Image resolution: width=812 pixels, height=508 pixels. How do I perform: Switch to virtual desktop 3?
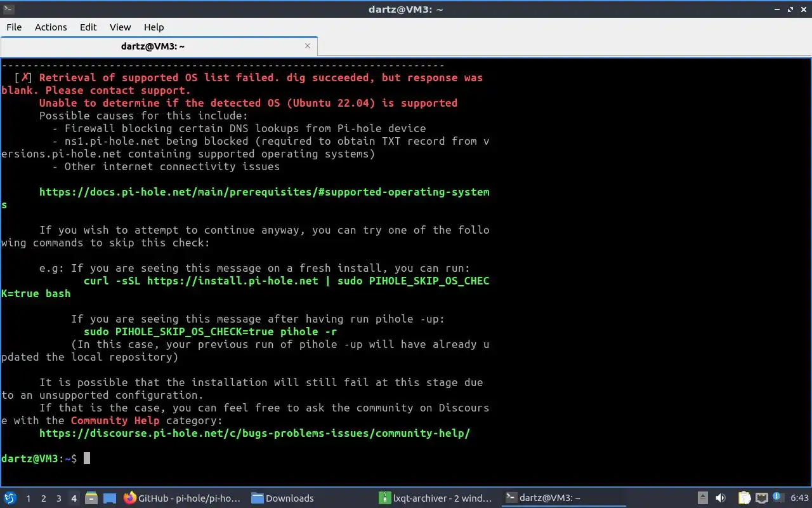click(58, 498)
